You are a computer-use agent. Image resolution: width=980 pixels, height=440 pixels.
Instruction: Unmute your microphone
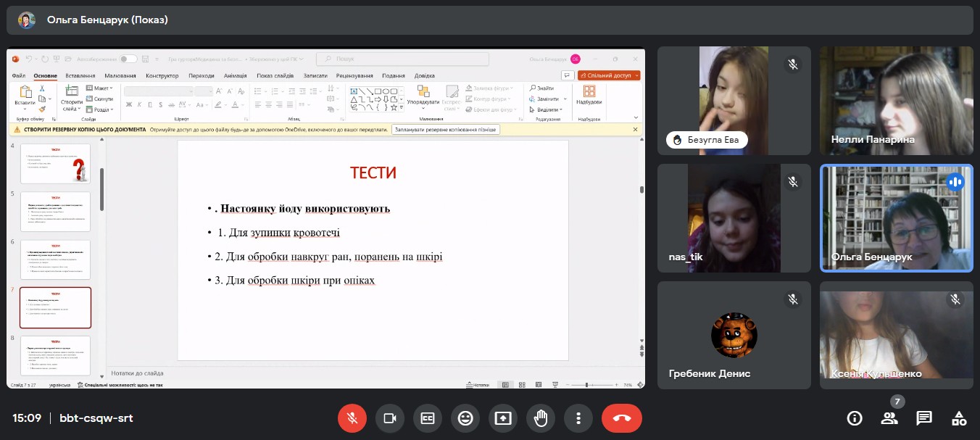352,418
